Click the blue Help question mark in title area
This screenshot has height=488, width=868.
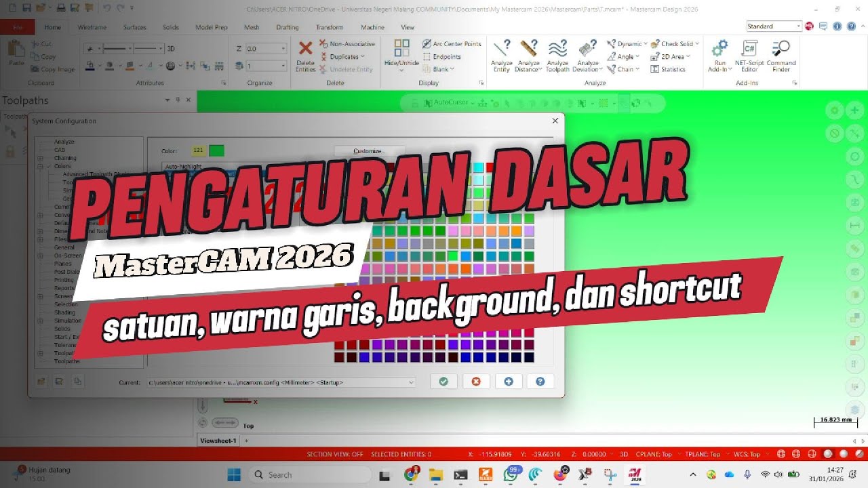pyautogui.click(x=851, y=26)
